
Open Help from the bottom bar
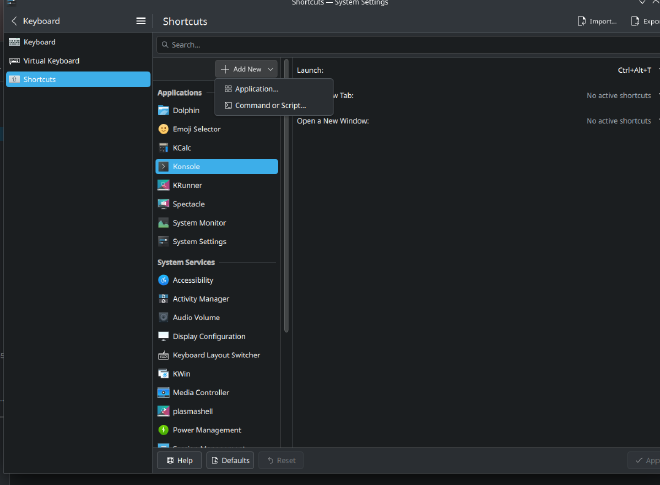[179, 460]
